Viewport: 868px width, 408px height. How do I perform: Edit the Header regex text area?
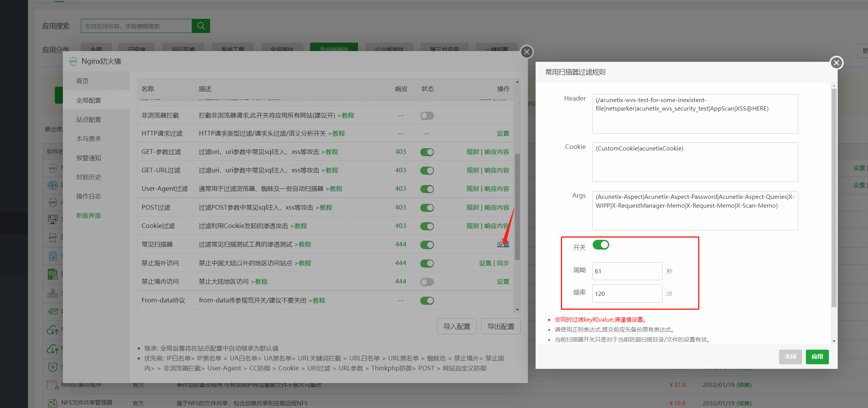(x=695, y=114)
